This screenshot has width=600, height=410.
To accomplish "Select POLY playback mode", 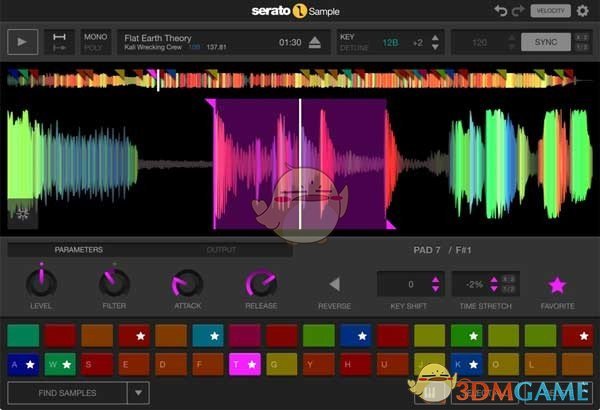I will click(93, 48).
